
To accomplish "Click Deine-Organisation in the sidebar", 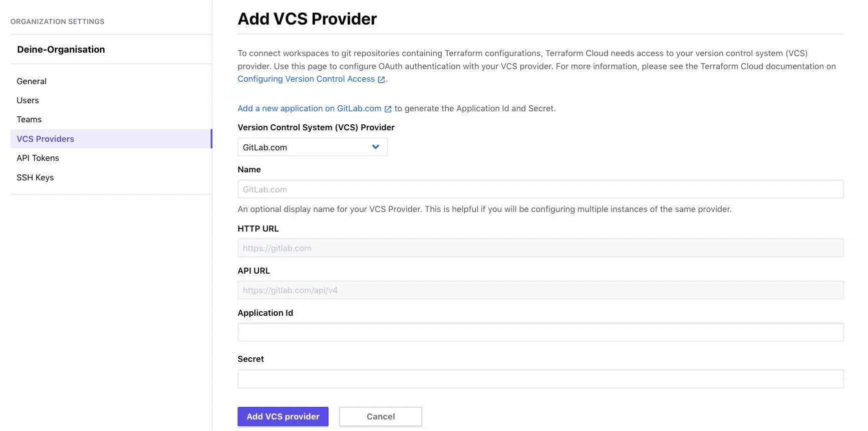I will pyautogui.click(x=61, y=49).
